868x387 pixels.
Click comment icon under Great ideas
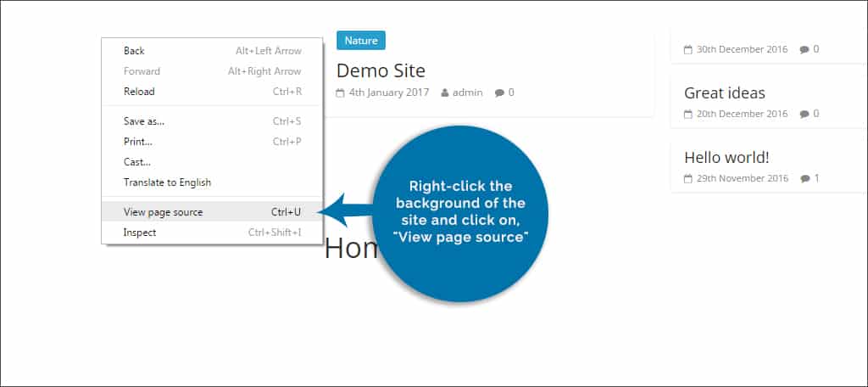(x=804, y=115)
